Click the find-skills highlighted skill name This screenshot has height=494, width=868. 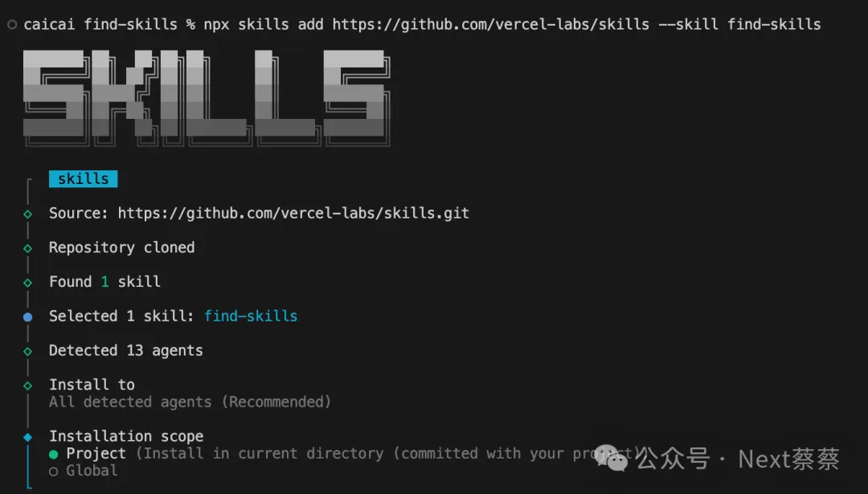tap(251, 316)
